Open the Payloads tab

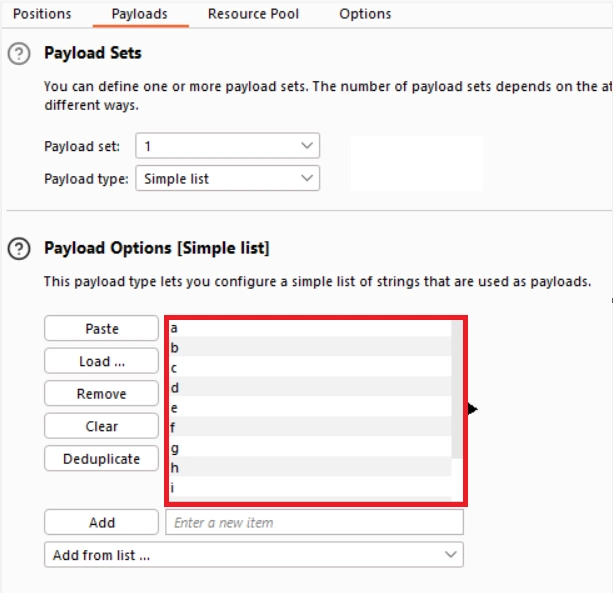pos(139,14)
